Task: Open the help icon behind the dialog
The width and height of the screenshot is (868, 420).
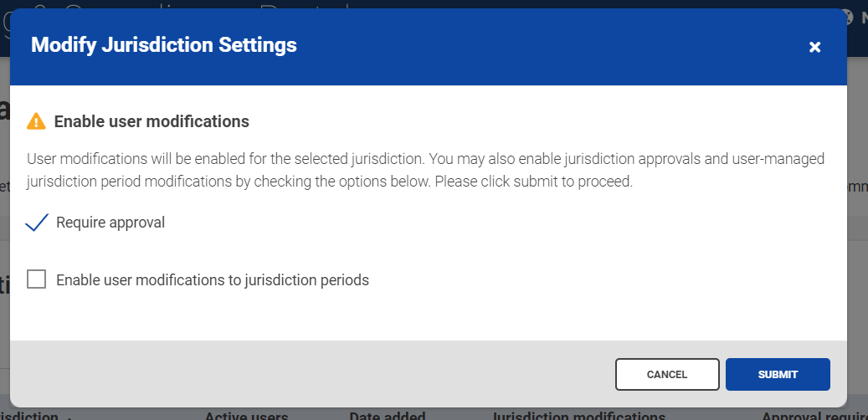Action: tap(847, 17)
